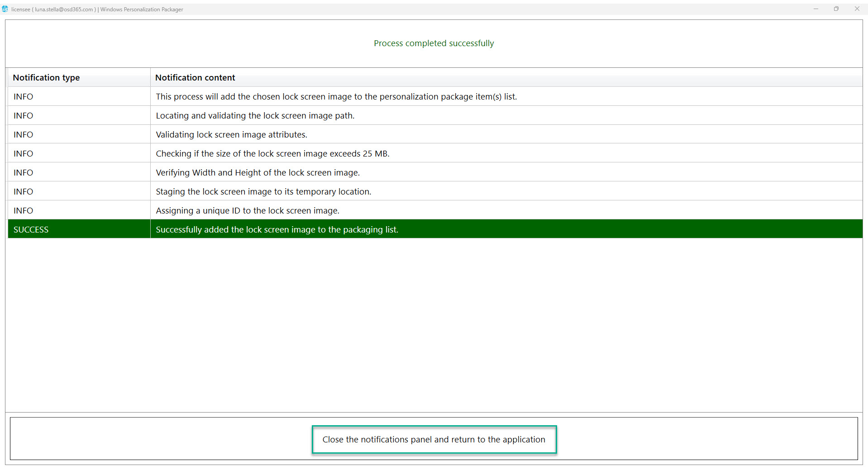
Task: Click the Notification type column header
Action: point(46,77)
